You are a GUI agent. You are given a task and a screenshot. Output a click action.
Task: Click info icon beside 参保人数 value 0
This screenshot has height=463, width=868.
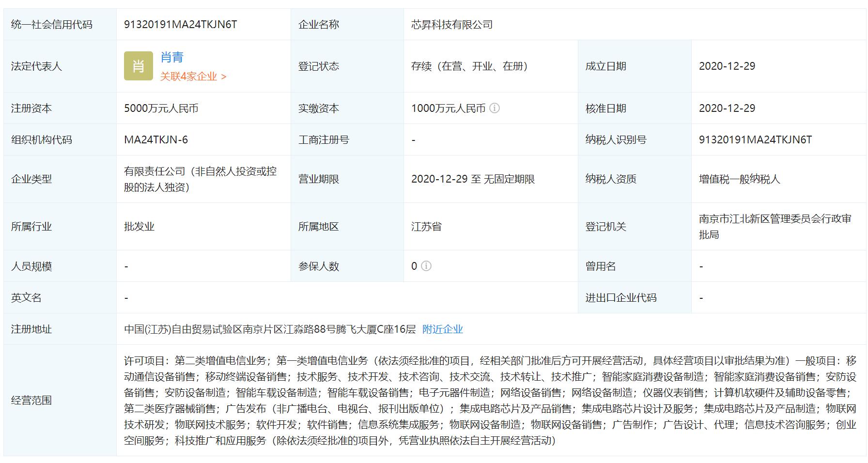[426, 266]
